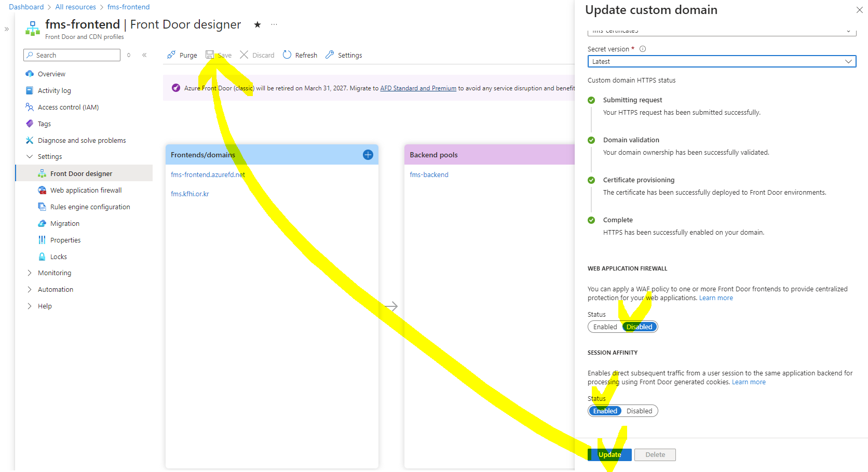868x472 pixels.
Task: Open the partially hidden secret dropdown above
Action: coord(722,32)
